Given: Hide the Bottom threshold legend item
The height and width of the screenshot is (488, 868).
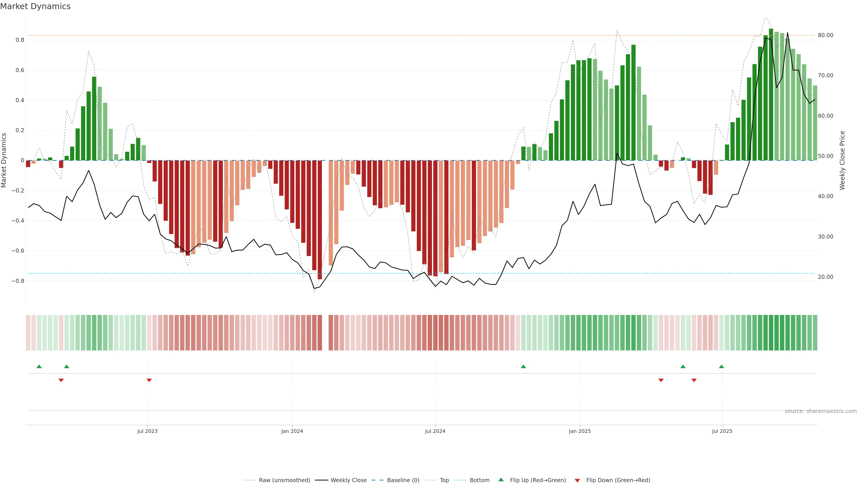Looking at the screenshot, I should click(x=479, y=480).
